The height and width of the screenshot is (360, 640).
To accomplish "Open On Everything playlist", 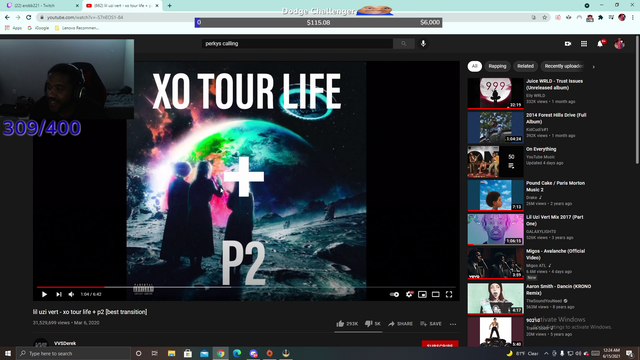I will pos(541,149).
